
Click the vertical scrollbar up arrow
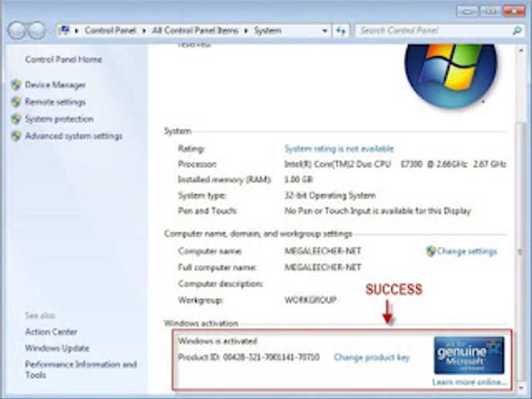[520, 50]
